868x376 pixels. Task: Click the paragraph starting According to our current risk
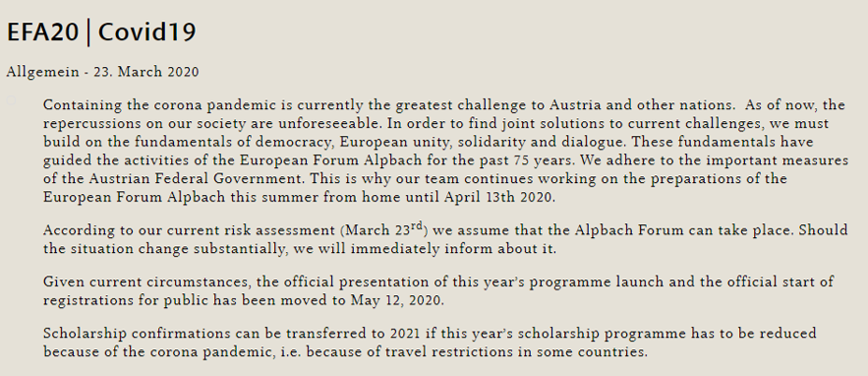(x=445, y=238)
